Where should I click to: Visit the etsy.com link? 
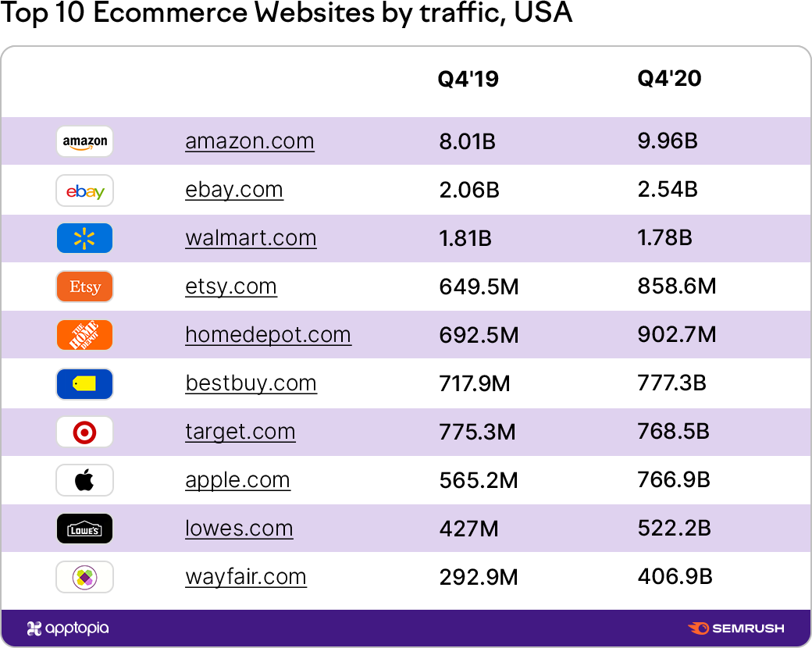(231, 287)
